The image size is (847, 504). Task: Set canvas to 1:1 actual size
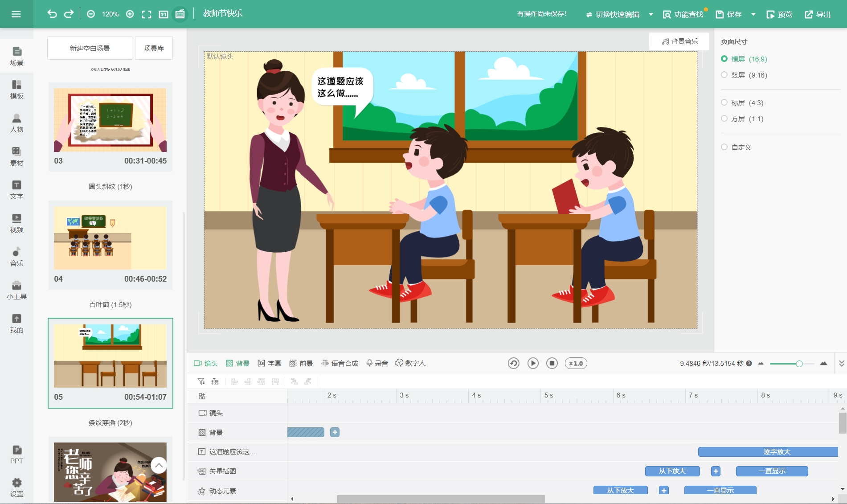(x=164, y=14)
